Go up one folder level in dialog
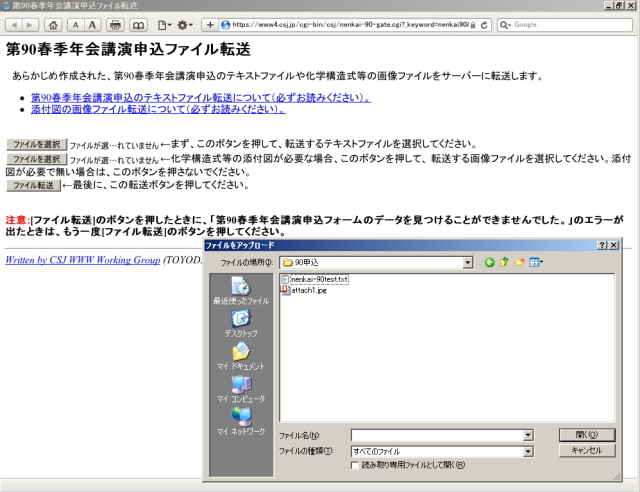Image resolution: width=640 pixels, height=492 pixels. 505,262
